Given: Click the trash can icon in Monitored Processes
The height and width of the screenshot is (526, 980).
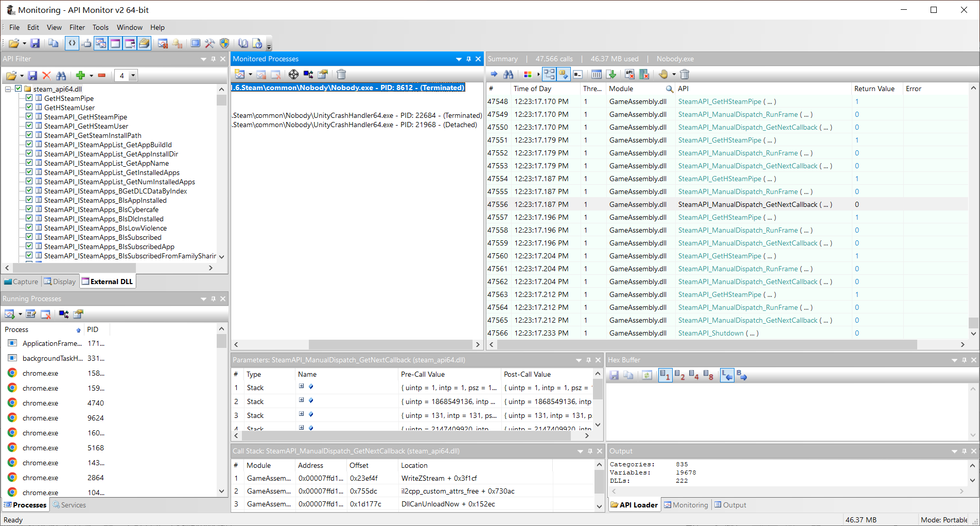Looking at the screenshot, I should (341, 75).
